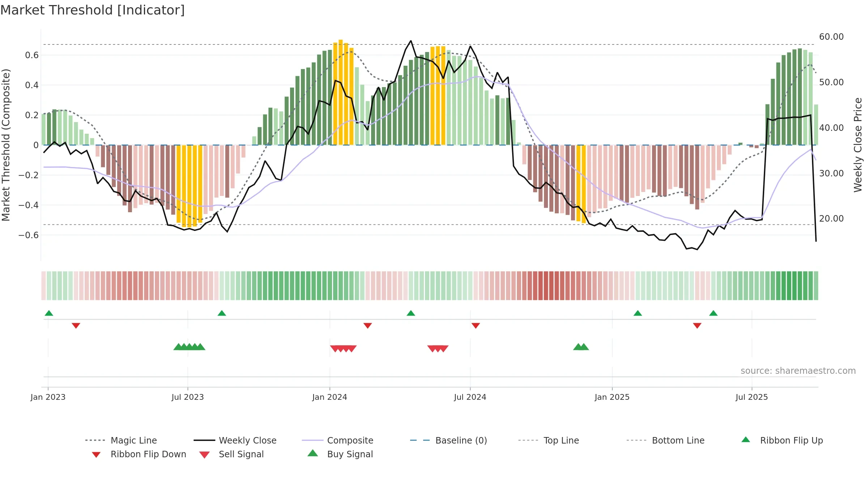Viewport: 868px width, 488px height.
Task: Click the buy signal cluster near Jul 2023
Action: coord(190,347)
